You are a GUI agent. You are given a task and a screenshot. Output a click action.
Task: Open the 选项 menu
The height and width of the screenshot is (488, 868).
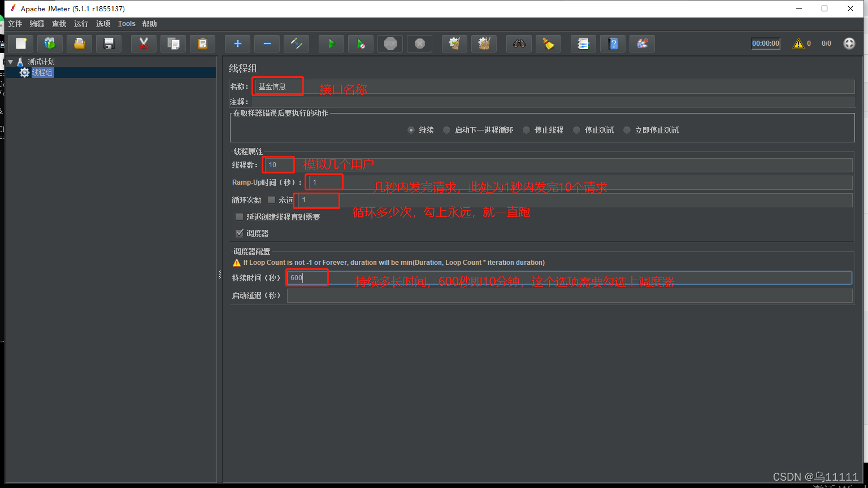(103, 24)
